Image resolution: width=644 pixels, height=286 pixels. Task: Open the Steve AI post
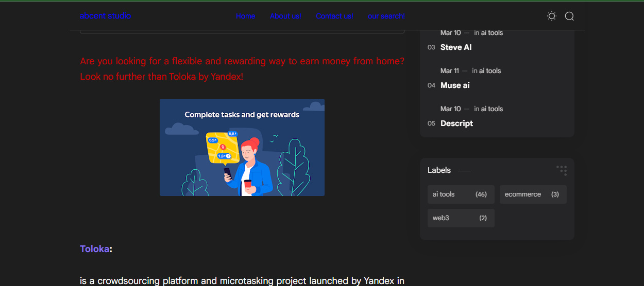tap(456, 47)
